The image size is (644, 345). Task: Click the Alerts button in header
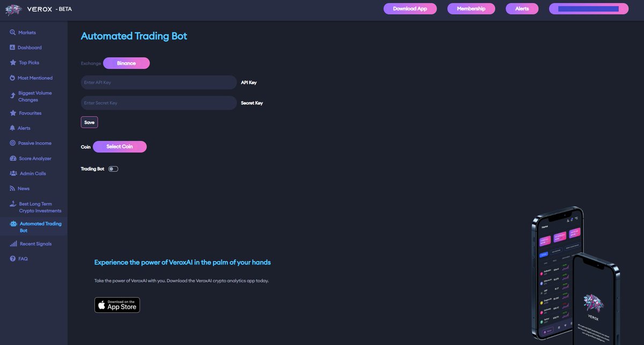[522, 9]
